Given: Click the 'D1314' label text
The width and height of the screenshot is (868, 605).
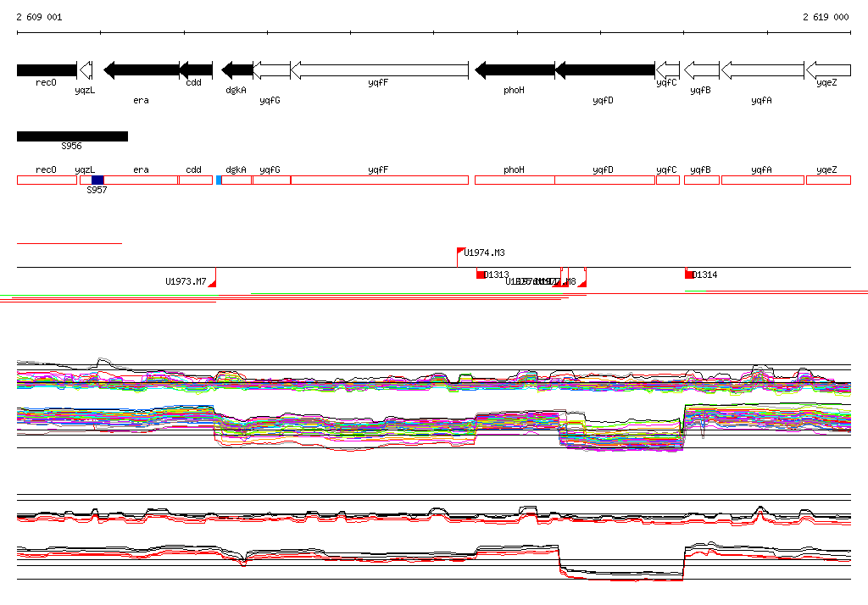Looking at the screenshot, I should [704, 275].
